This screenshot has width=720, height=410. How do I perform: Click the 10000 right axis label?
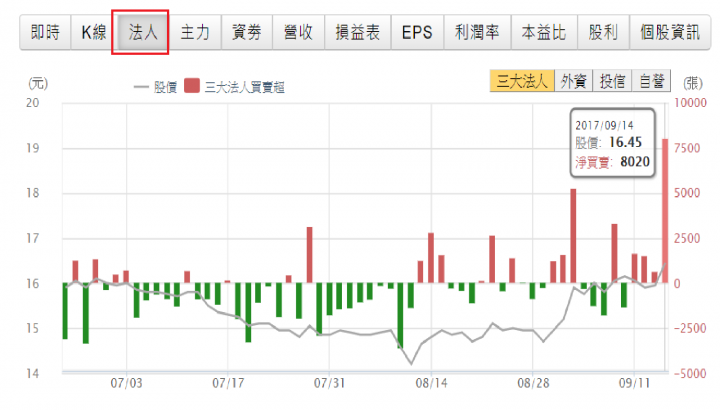click(x=690, y=103)
